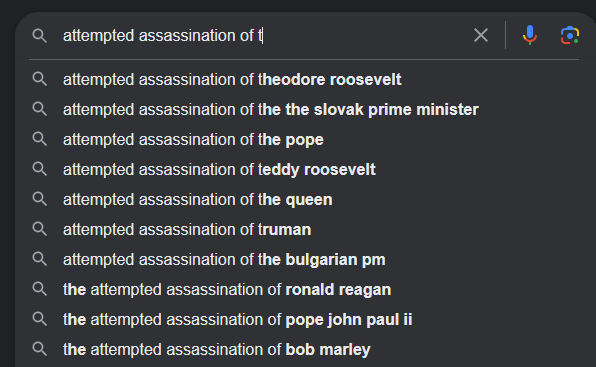Click magnifier icon beside truman suggestion
This screenshot has height=367, width=596.
click(40, 229)
